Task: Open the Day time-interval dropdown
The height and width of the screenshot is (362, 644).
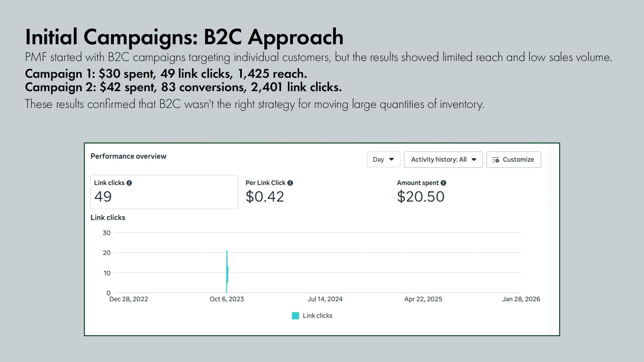Action: point(383,160)
